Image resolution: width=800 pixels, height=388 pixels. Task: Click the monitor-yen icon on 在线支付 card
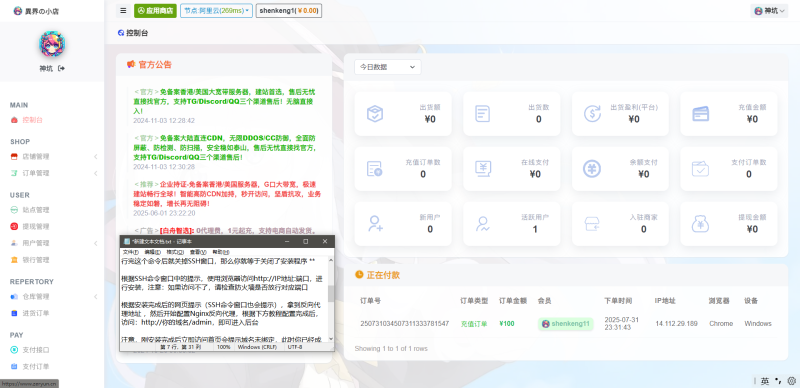pos(483,168)
